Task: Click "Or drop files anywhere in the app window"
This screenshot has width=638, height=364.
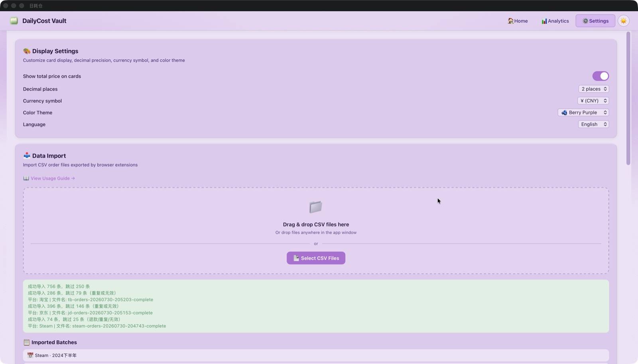Action: [316, 233]
